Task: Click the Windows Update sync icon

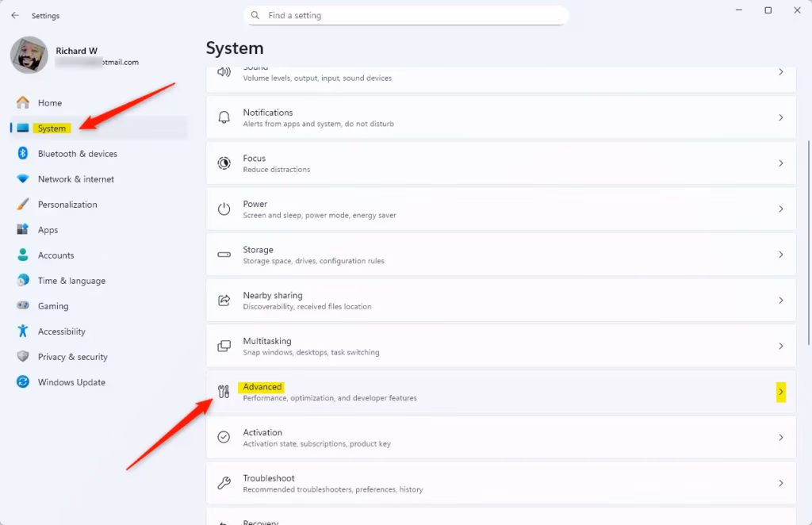Action: 23,381
